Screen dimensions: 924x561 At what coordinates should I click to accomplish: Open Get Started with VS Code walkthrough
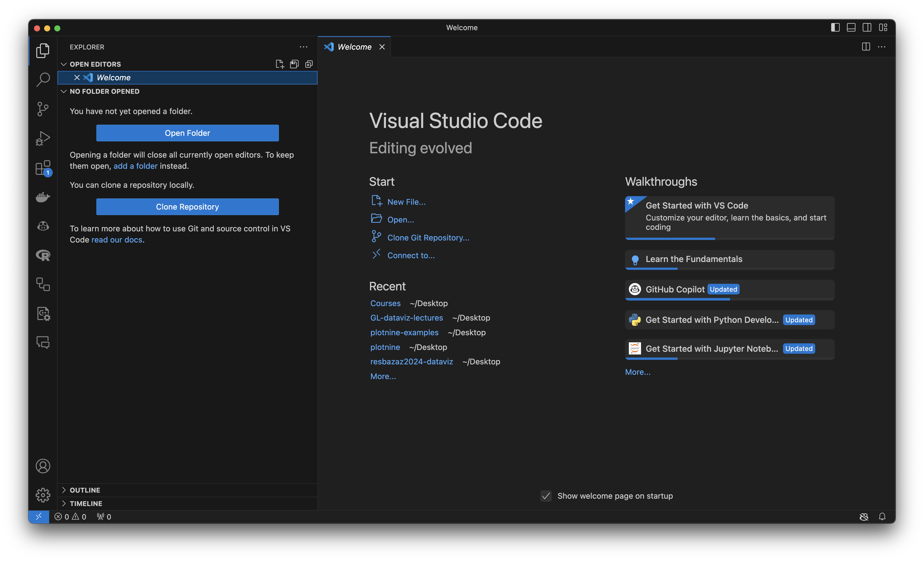pyautogui.click(x=729, y=218)
